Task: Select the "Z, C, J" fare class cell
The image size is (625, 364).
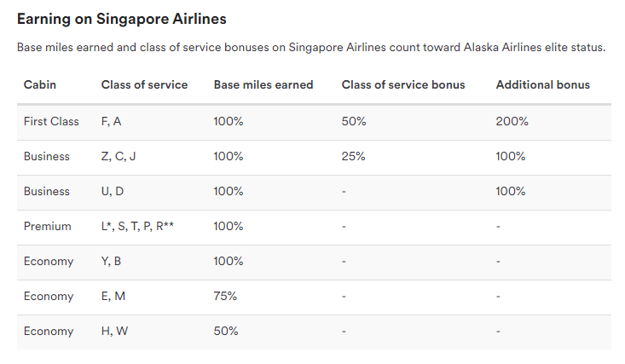Action: [118, 157]
